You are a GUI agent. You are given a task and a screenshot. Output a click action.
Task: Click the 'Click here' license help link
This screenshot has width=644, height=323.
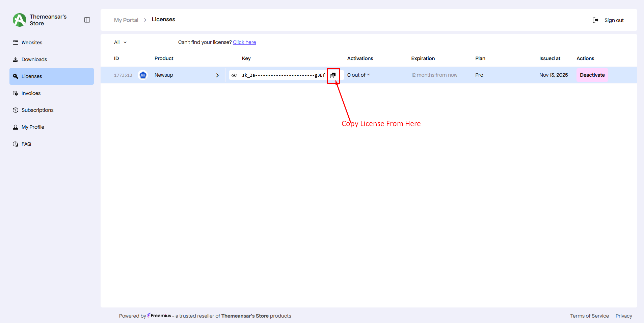pos(244,42)
